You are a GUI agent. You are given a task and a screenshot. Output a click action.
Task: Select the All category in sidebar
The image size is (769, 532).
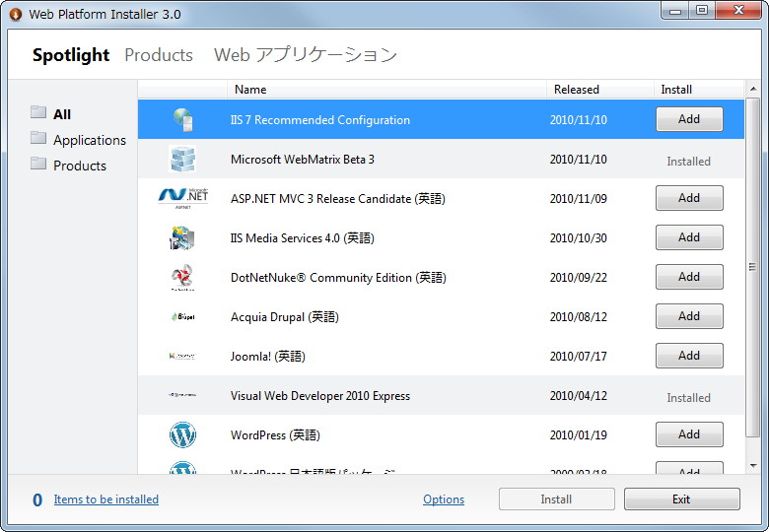pos(62,114)
